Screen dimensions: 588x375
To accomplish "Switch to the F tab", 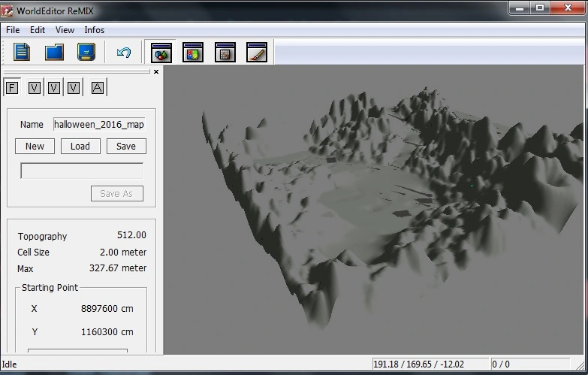I will (x=12, y=88).
